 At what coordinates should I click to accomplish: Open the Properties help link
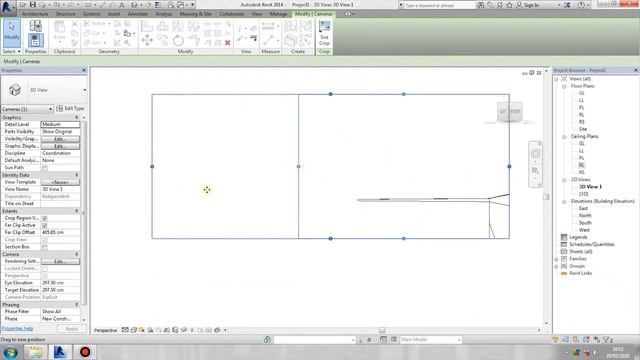click(x=17, y=329)
